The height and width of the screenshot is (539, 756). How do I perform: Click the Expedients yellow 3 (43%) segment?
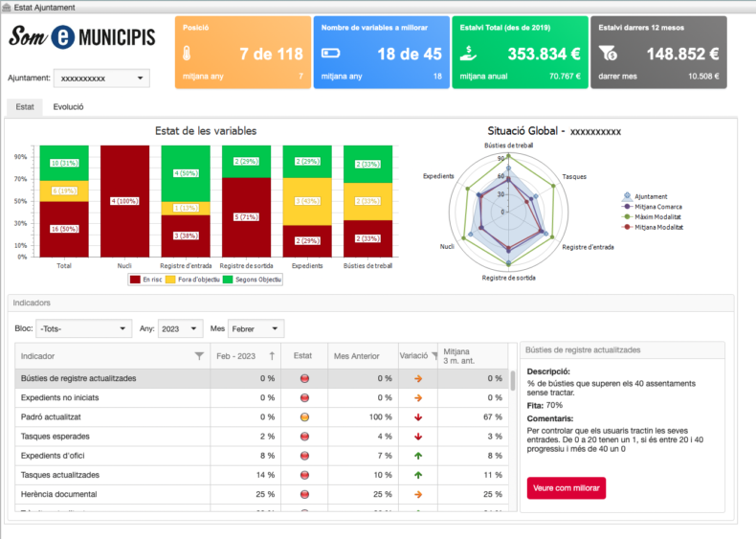(307, 201)
